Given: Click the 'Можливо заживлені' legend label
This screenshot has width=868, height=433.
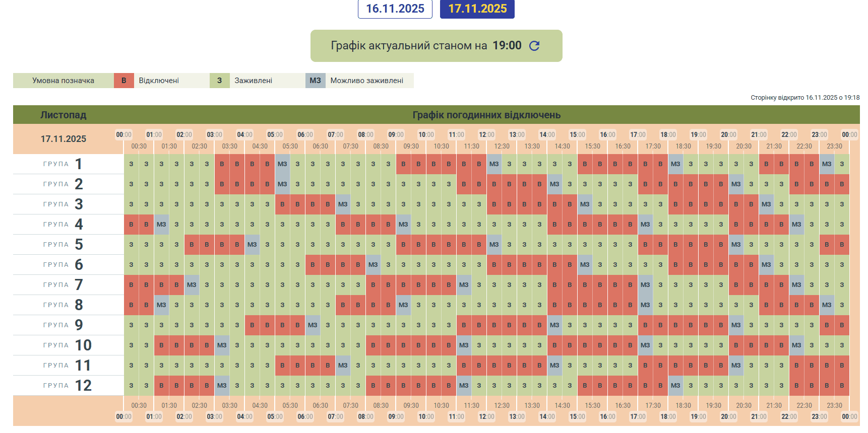Looking at the screenshot, I should (x=366, y=81).
